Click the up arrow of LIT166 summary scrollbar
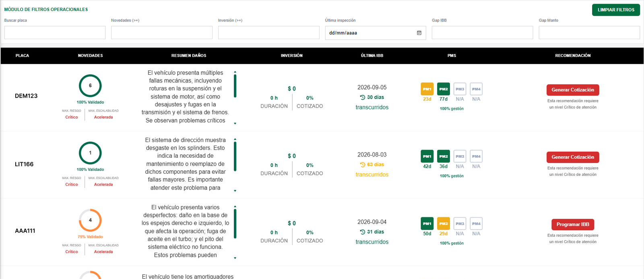 235,139
